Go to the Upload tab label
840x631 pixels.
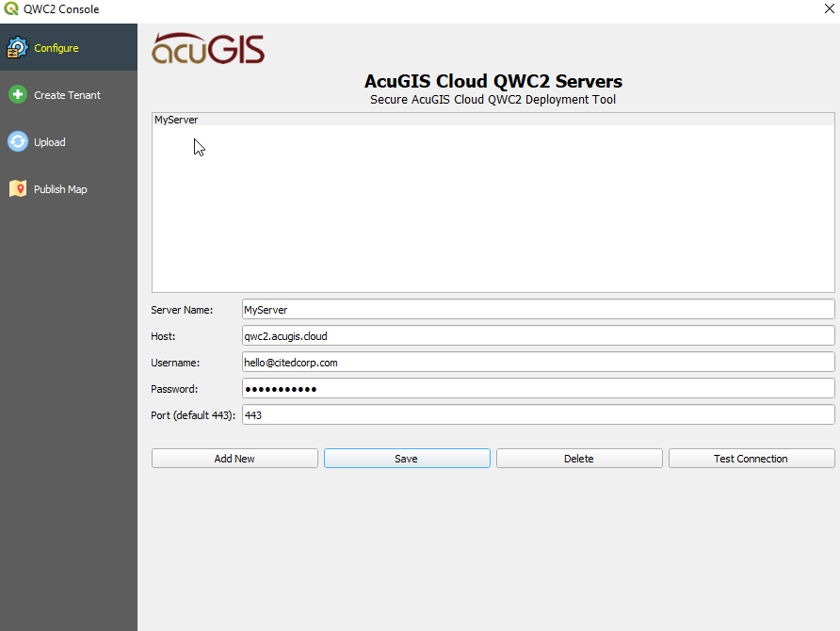click(50, 142)
